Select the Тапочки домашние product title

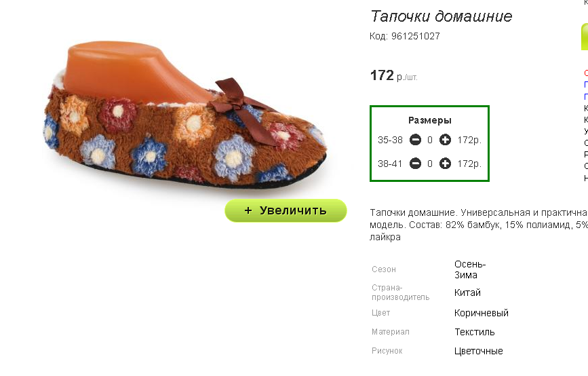pos(441,16)
